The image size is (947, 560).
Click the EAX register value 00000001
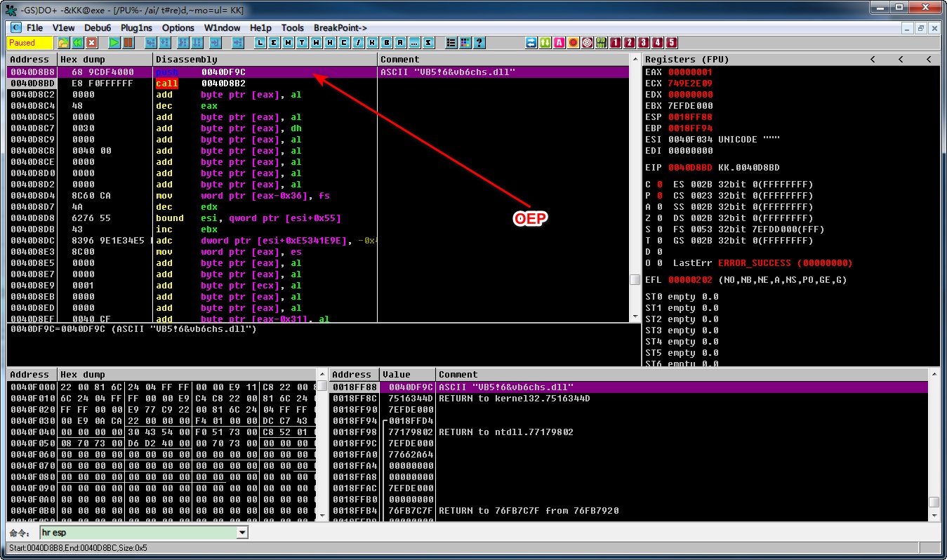pos(691,72)
